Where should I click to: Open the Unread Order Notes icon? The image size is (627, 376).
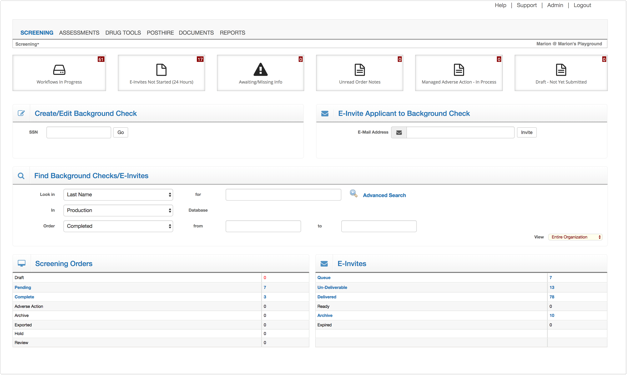pos(359,70)
